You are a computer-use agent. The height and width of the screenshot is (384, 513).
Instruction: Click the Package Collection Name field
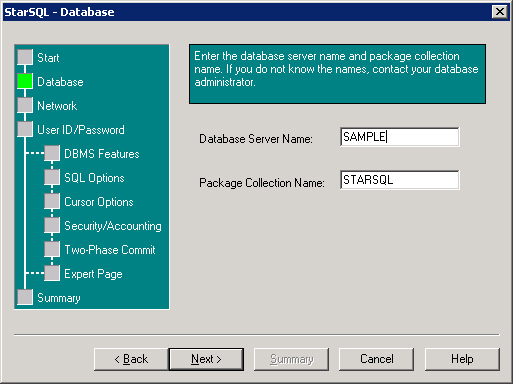click(400, 180)
